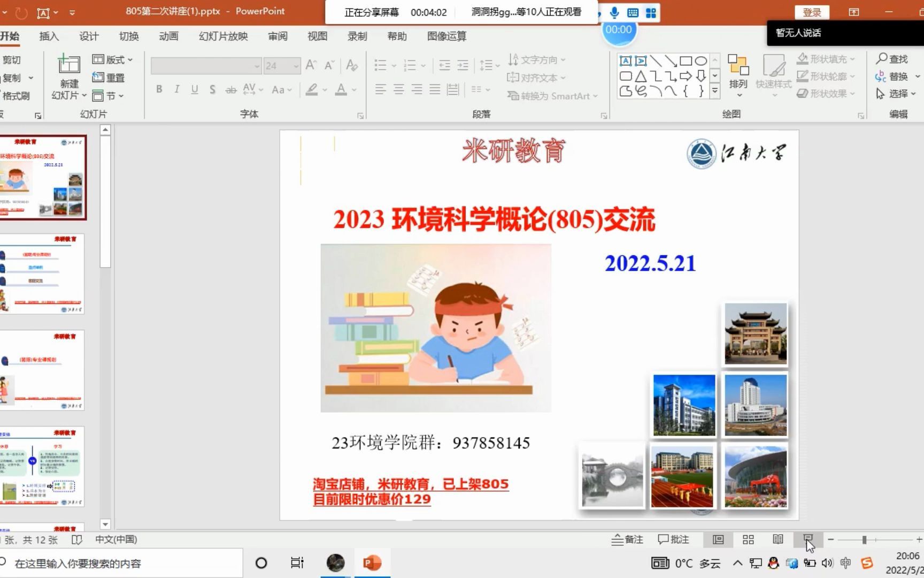Open font color picker swatch
Viewport: 924px width, 578px height.
pos(341,89)
